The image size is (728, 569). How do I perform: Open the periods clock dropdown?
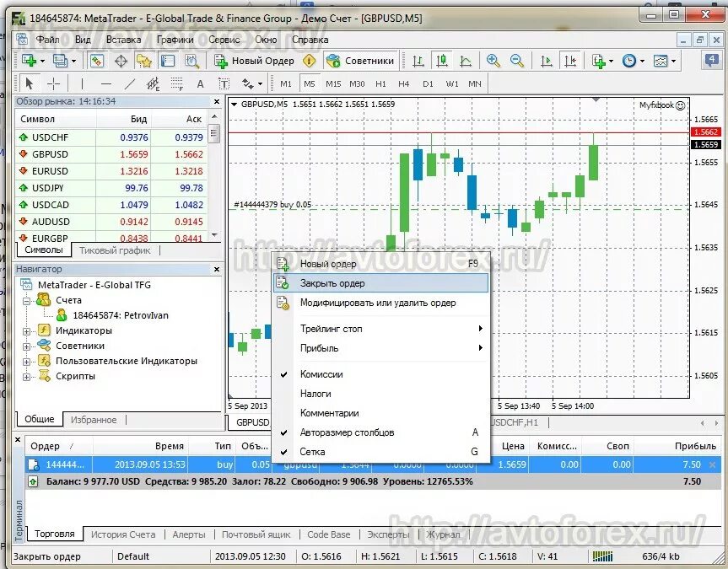(x=634, y=61)
